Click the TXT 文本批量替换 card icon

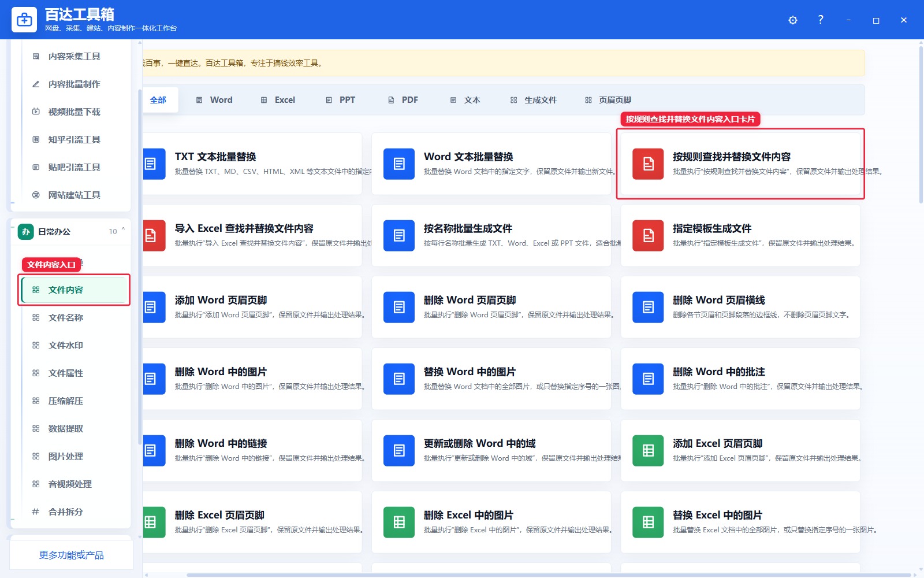pyautogui.click(x=153, y=164)
